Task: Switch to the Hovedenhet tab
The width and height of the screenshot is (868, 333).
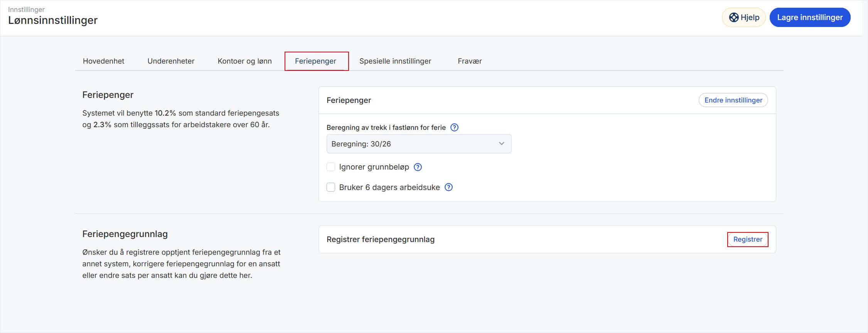Action: click(103, 61)
